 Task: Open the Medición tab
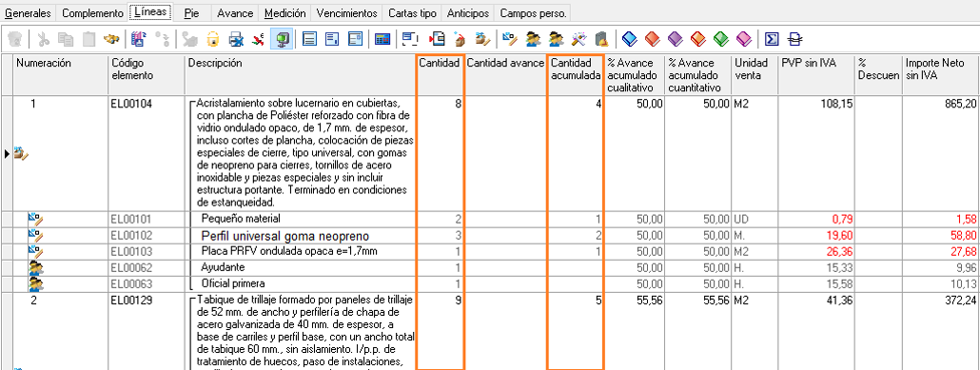pyautogui.click(x=285, y=12)
